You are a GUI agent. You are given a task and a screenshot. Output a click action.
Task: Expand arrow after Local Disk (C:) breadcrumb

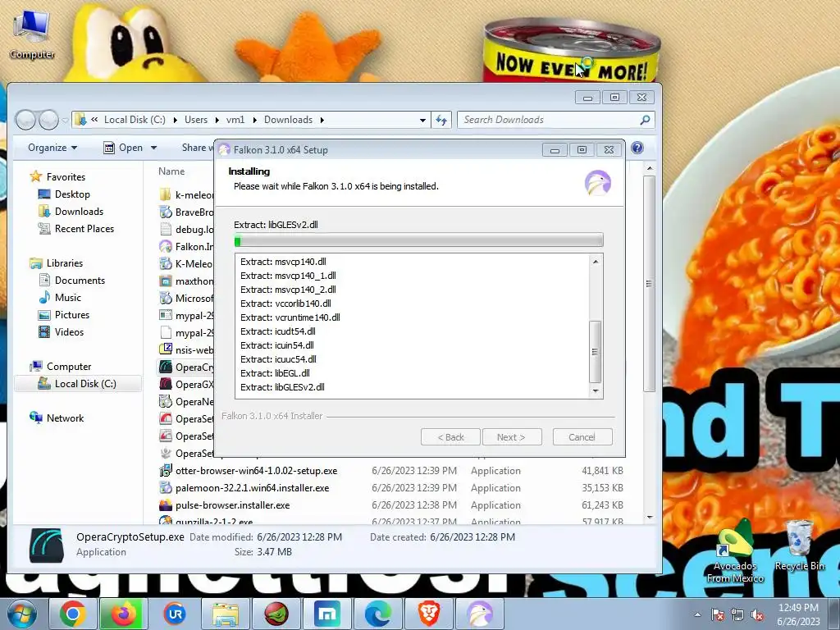176,120
